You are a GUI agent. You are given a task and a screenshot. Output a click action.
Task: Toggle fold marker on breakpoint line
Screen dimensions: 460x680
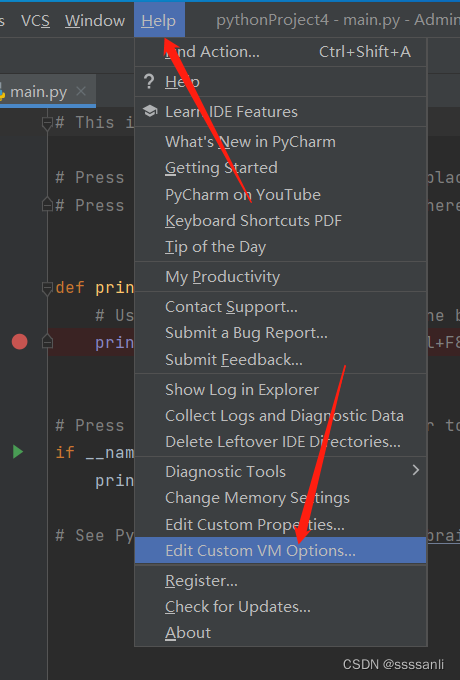47,342
